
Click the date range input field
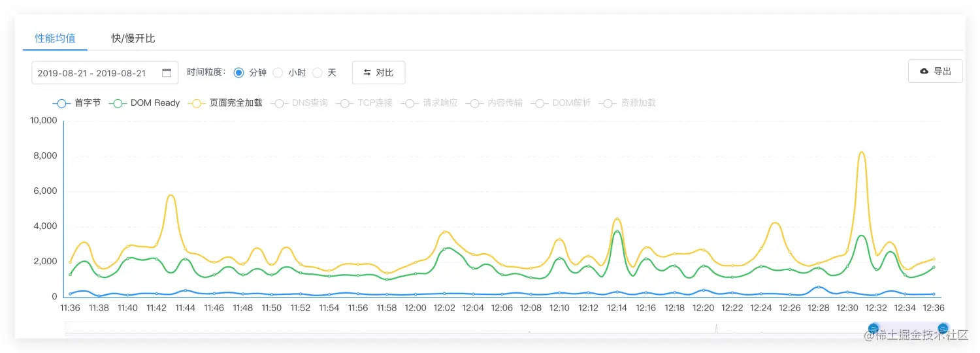coord(105,73)
